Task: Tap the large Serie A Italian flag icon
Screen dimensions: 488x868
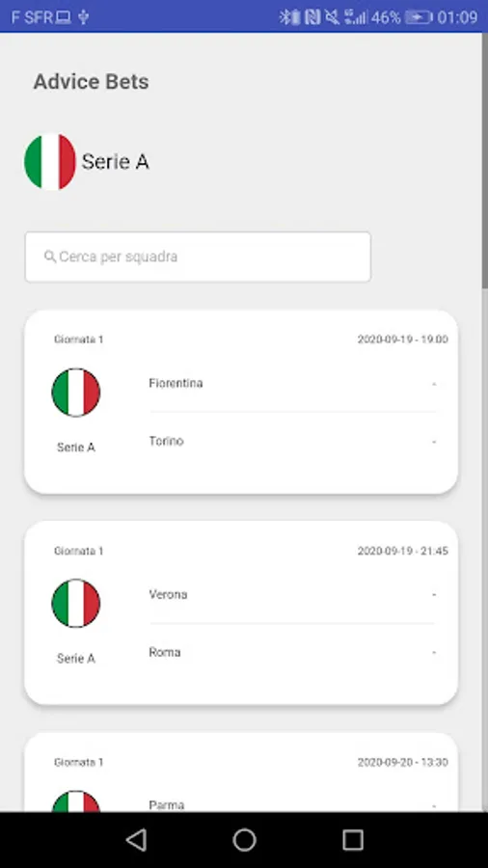Action: tap(50, 162)
